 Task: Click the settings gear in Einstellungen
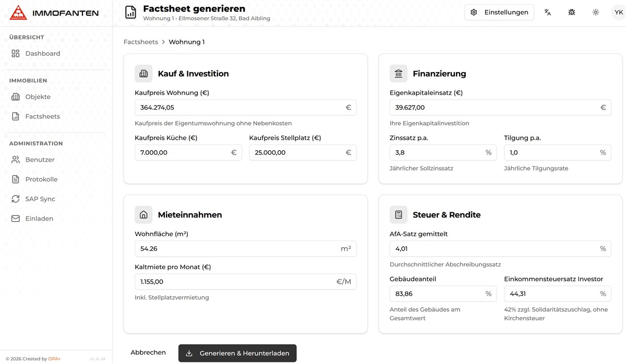(474, 12)
